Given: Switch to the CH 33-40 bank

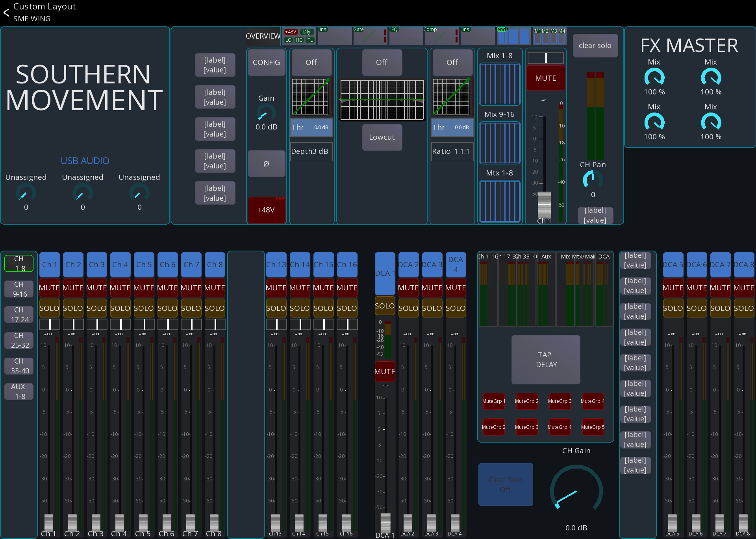Looking at the screenshot, I should (19, 365).
